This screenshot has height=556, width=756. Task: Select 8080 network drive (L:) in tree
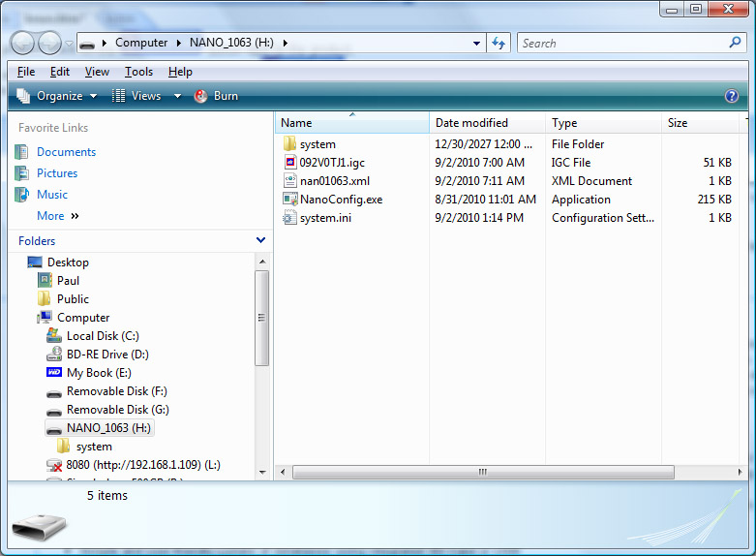coord(143,465)
